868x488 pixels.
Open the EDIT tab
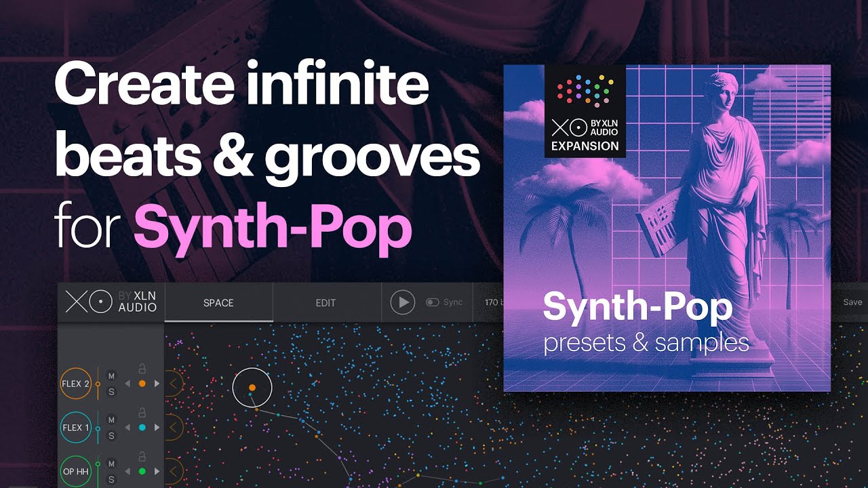point(325,303)
